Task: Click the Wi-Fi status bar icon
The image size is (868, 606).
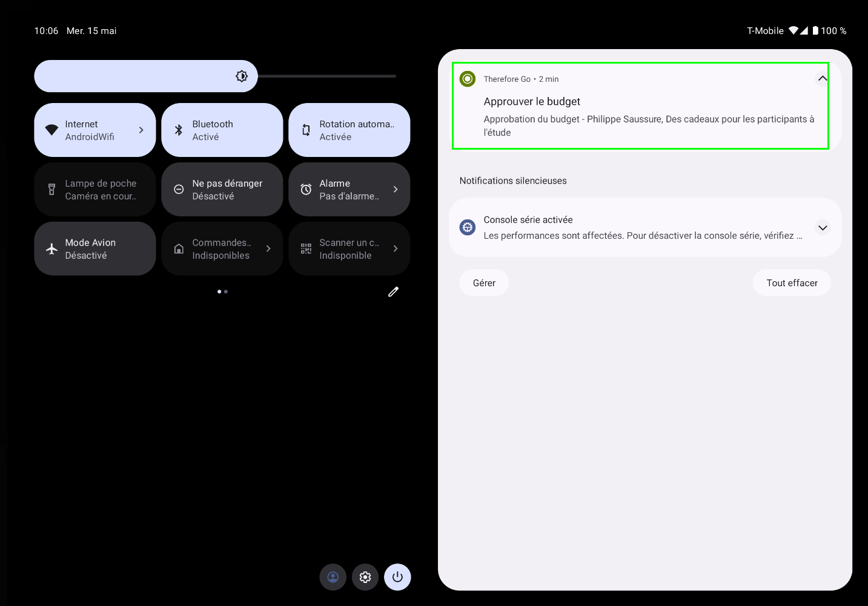Action: click(793, 30)
